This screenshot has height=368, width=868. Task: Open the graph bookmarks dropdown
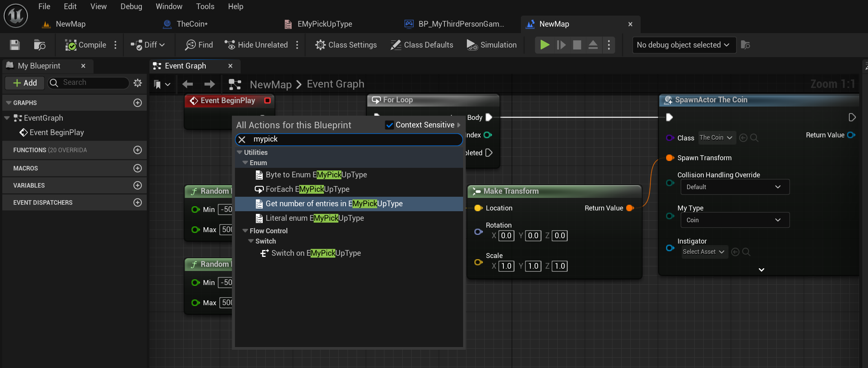162,84
